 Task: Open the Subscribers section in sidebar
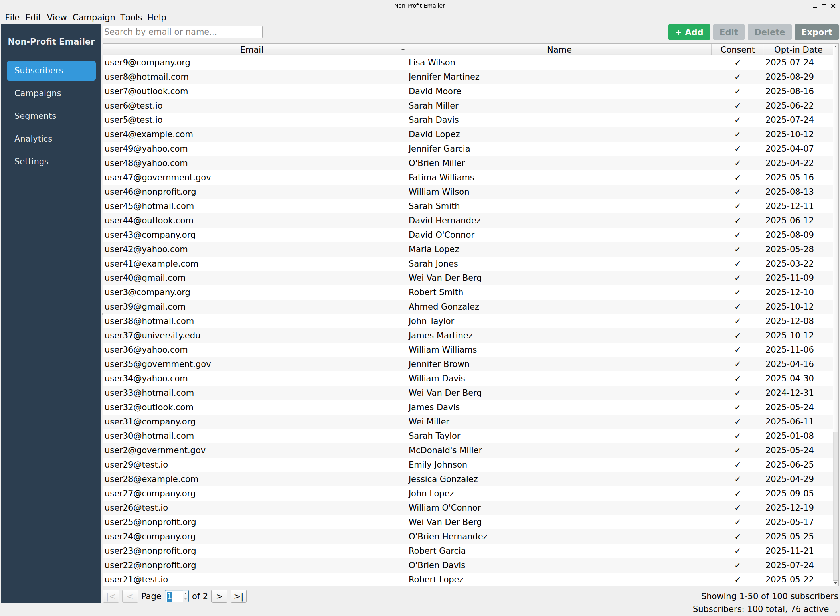(51, 71)
